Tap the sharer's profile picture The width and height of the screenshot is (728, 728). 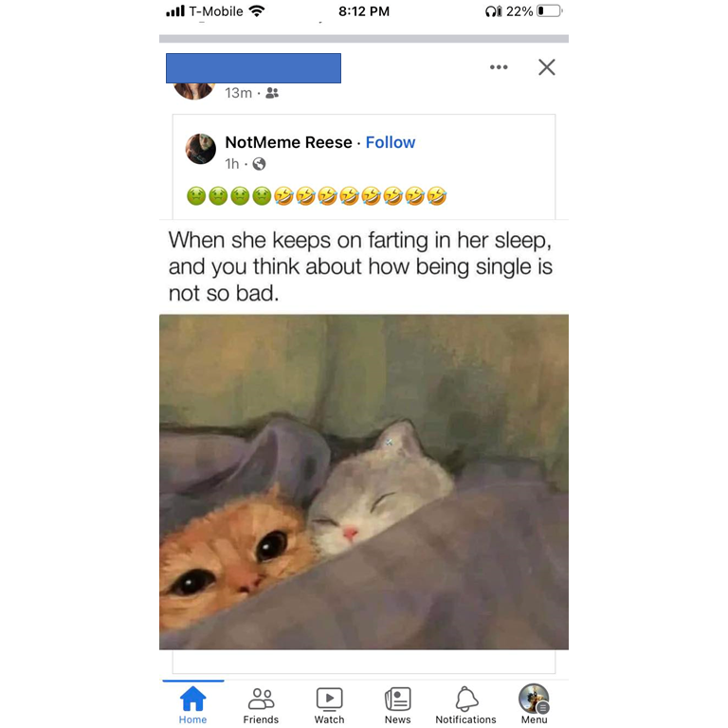[x=194, y=91]
